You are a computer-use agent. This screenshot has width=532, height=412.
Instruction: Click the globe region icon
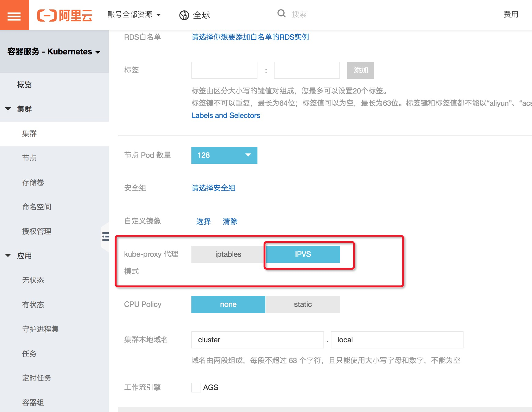pos(184,15)
